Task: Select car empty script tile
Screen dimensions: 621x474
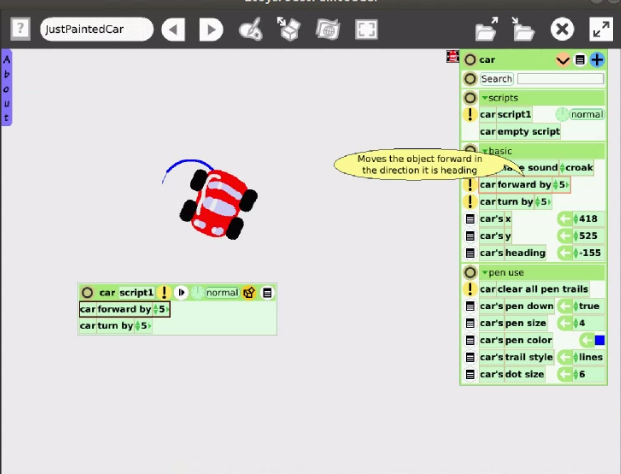Action: (x=520, y=131)
